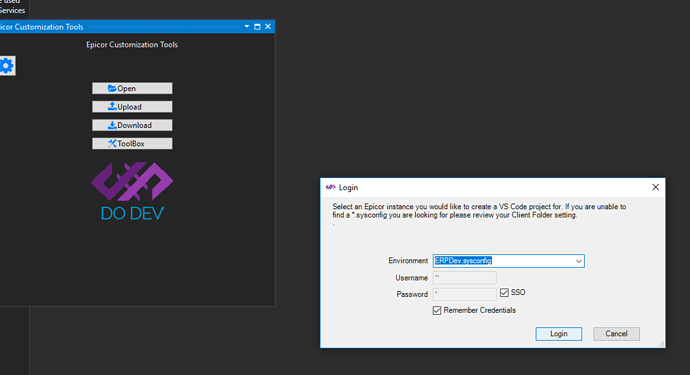Click the Open folder button
The height and width of the screenshot is (375, 690).
132,88
